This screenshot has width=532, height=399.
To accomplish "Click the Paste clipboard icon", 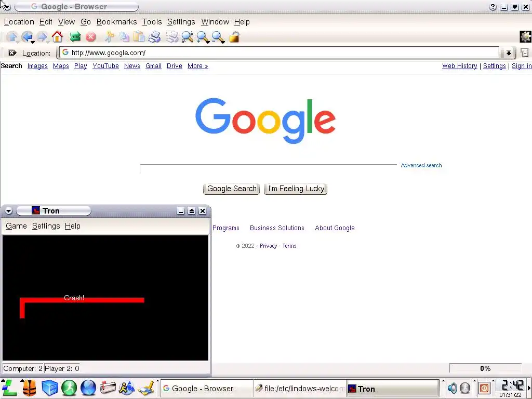I will click(x=139, y=37).
